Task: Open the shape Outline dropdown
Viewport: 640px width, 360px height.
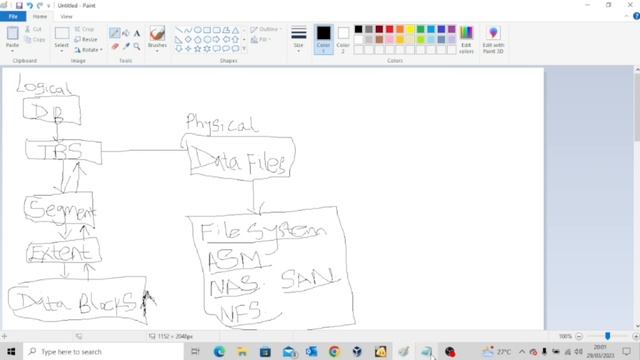Action: click(266, 29)
